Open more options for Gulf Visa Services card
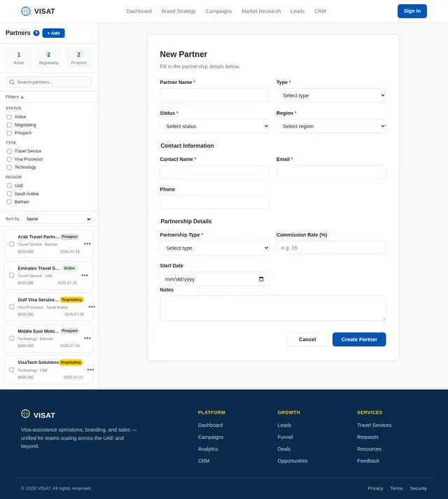 coord(92,307)
